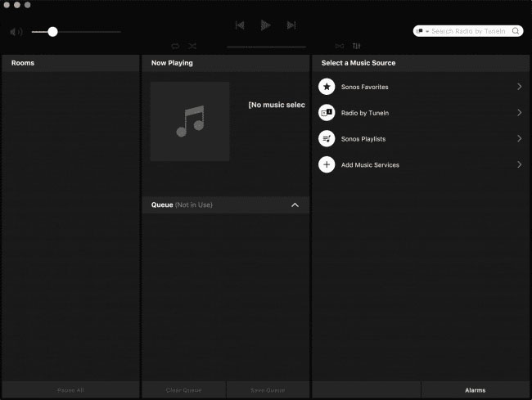Click the Add Music Services plus icon
532x400 pixels.
coord(327,165)
